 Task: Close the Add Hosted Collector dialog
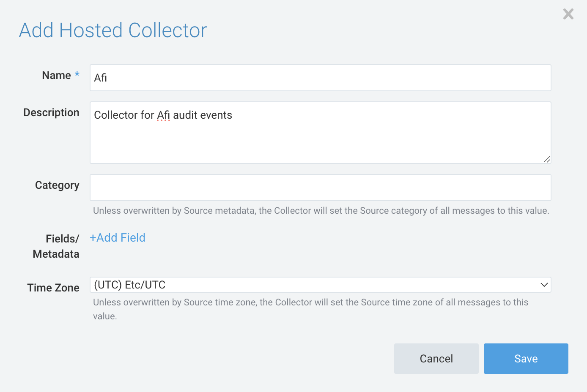click(568, 14)
